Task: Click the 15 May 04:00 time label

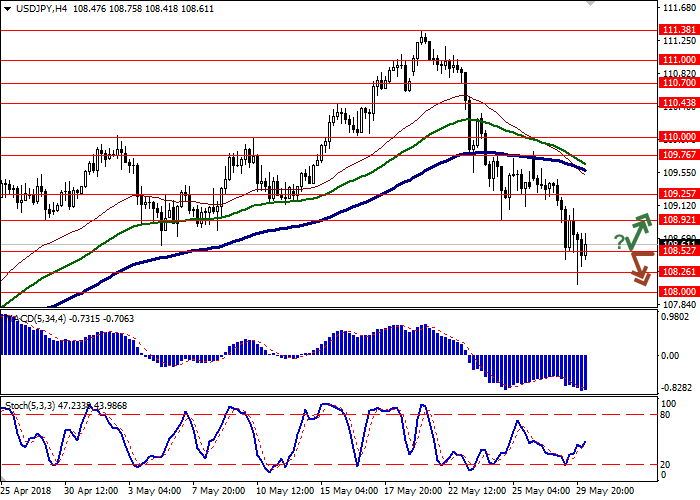Action: point(344,492)
